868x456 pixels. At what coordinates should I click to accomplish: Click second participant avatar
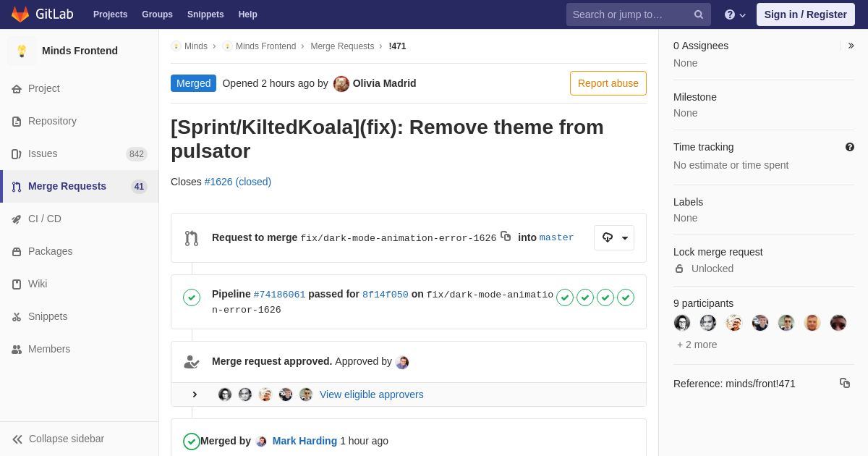coord(708,323)
